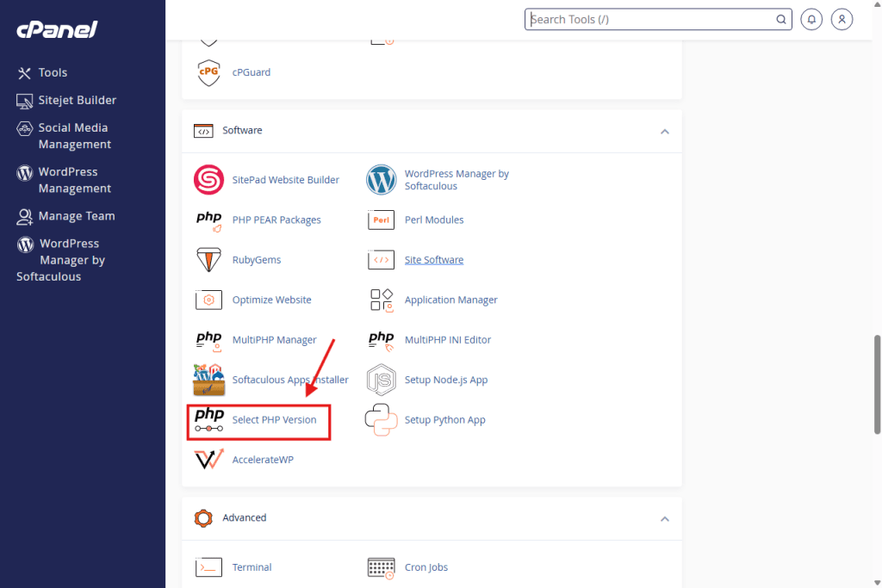Open the RubyGems icon
The width and height of the screenshot is (882, 588).
pos(208,260)
